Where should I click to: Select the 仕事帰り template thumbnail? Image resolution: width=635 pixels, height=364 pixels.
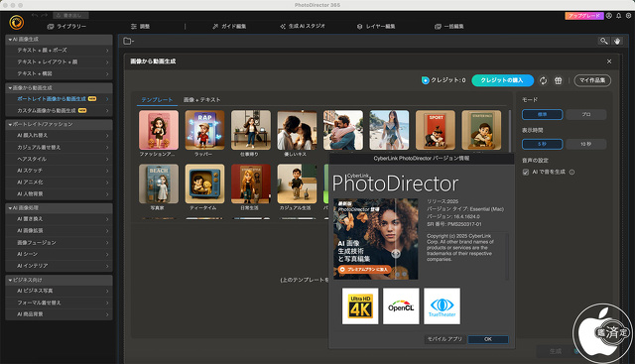(x=251, y=130)
